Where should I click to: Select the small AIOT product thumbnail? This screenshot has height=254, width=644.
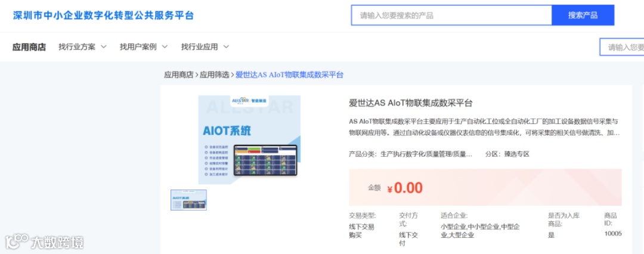[188, 200]
